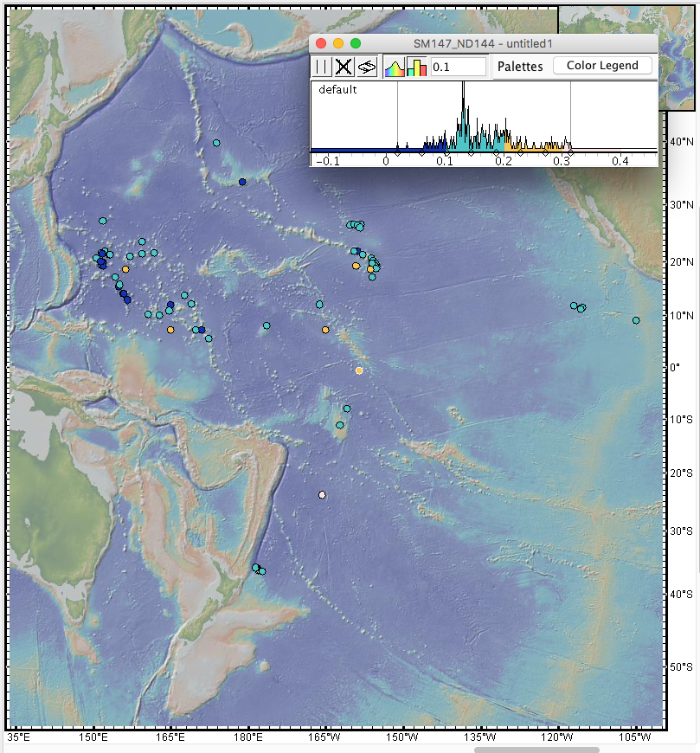This screenshot has width=700, height=753.
Task: Select the diamond handle nearest 0.2 on axis
Action: click(x=496, y=152)
